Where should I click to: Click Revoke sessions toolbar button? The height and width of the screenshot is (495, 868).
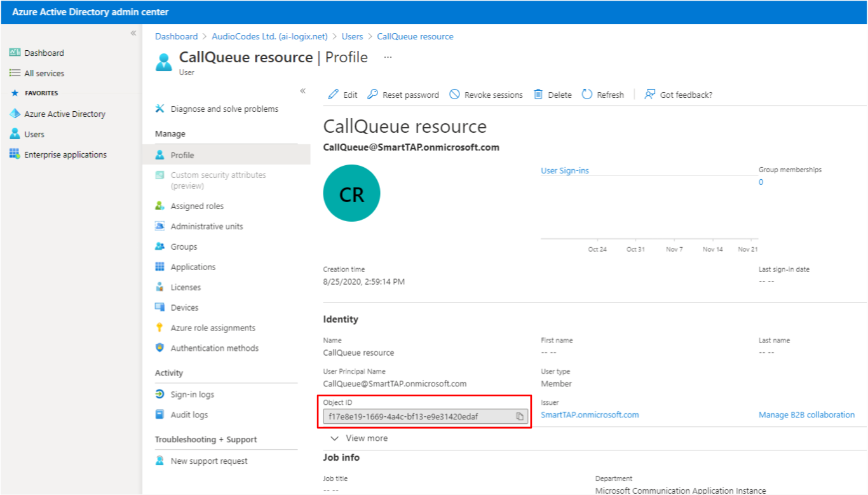pos(486,95)
